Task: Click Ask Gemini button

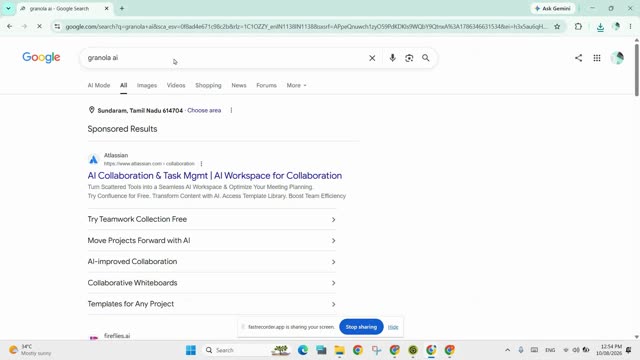Action: [x=553, y=8]
